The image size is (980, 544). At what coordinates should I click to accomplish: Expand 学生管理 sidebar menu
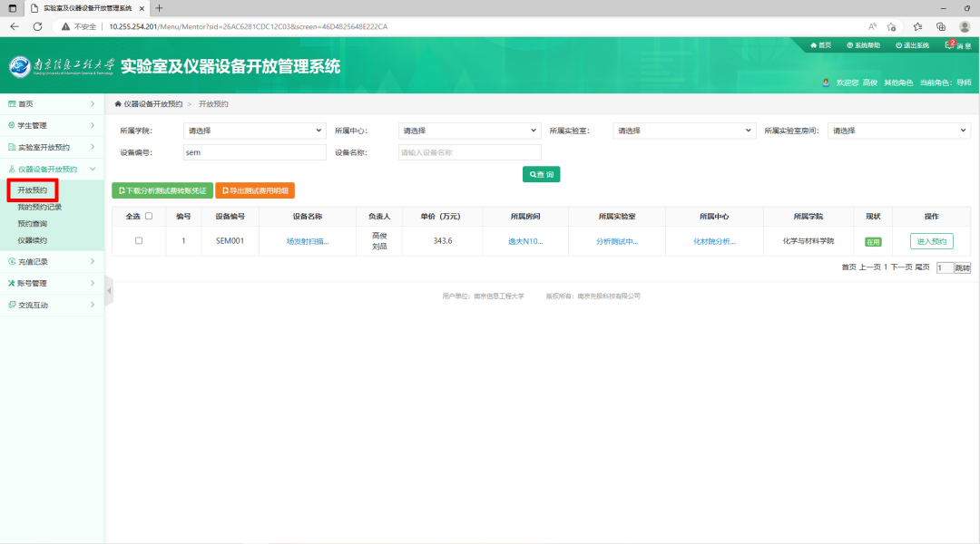[x=52, y=125]
